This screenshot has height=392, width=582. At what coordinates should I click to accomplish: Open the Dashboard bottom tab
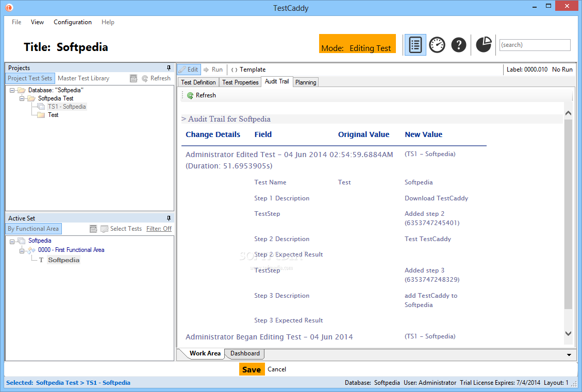pyautogui.click(x=245, y=353)
